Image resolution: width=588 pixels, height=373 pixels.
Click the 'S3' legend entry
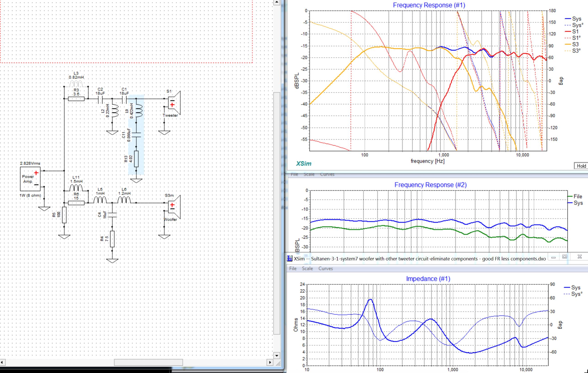click(572, 44)
